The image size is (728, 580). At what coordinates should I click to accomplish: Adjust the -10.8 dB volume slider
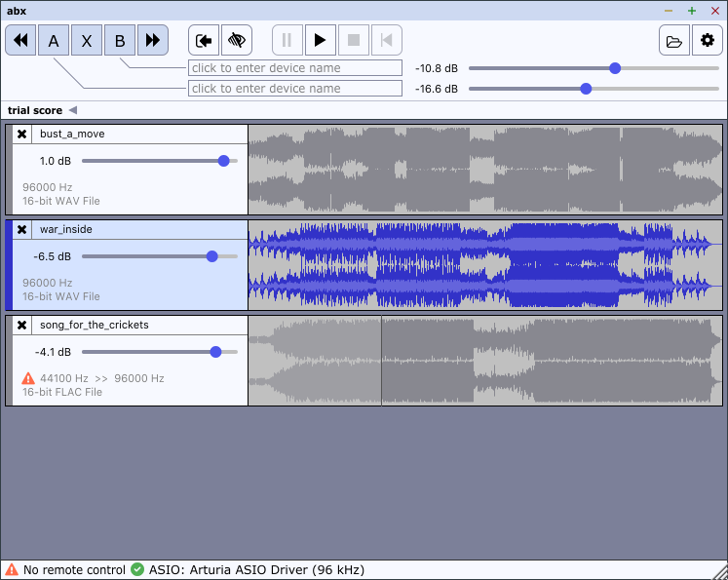(x=594, y=68)
